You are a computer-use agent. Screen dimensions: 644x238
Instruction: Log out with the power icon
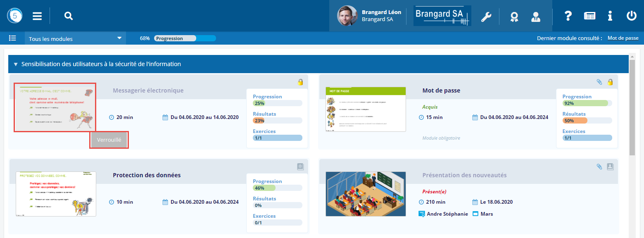point(631,16)
